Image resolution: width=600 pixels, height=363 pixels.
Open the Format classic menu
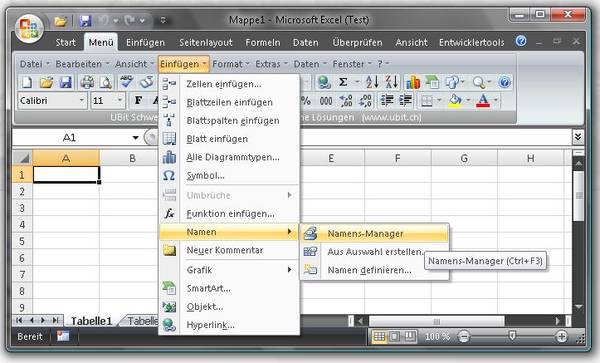point(231,64)
